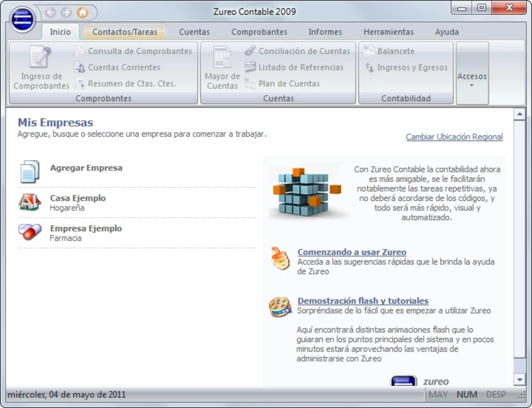
Task: Click the Ingresos y Egresos arrows icon
Action: coord(369,67)
